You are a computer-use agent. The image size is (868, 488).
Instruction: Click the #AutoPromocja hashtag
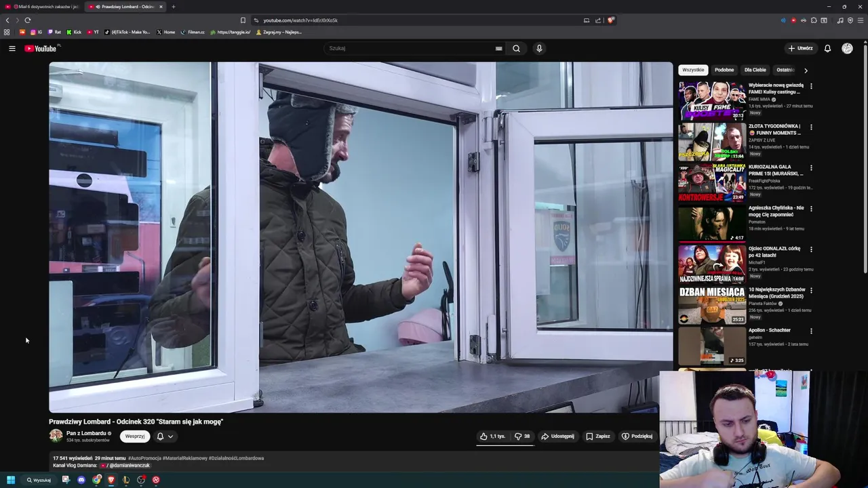click(144, 458)
